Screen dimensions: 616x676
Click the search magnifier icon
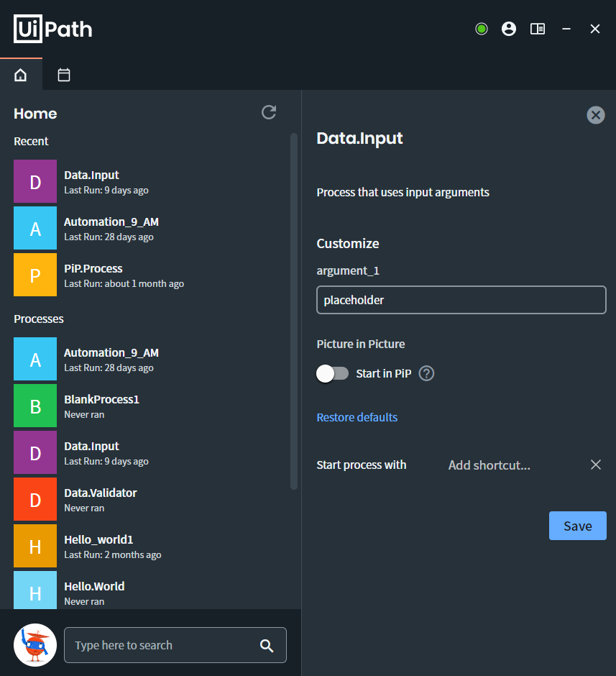pos(267,645)
